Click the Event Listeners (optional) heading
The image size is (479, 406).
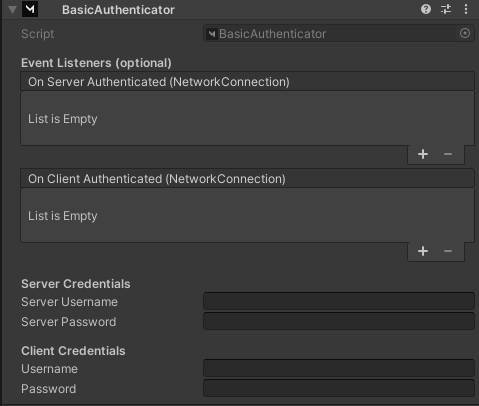pos(96,63)
